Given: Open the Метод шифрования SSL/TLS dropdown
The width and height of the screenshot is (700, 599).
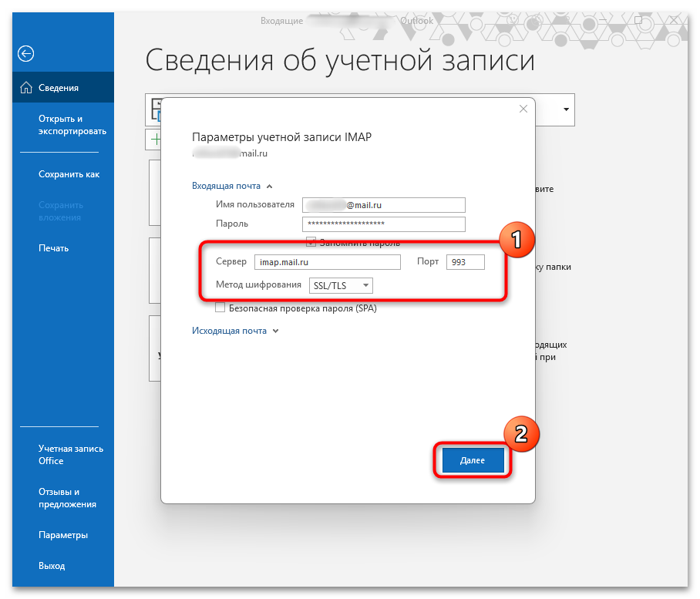Looking at the screenshot, I should point(341,286).
